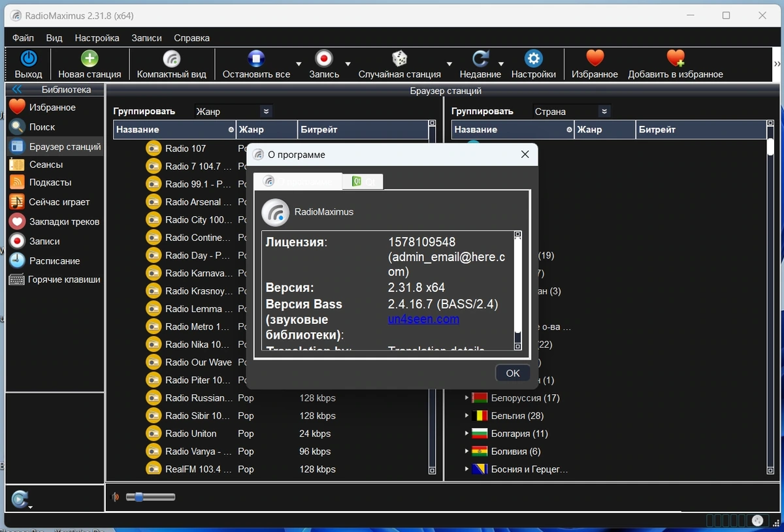784x532 pixels.
Task: Click OK in О программе dialog
Action: (513, 373)
